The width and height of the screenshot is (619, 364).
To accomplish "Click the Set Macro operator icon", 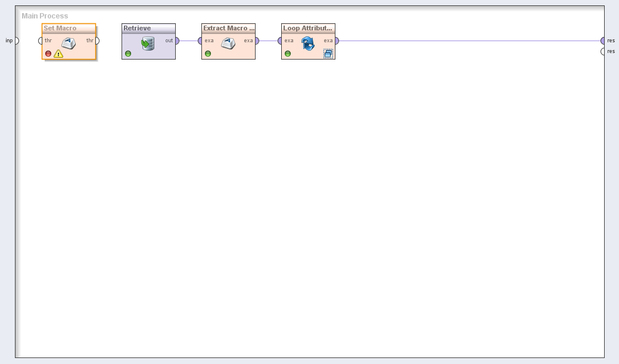I will (x=69, y=43).
